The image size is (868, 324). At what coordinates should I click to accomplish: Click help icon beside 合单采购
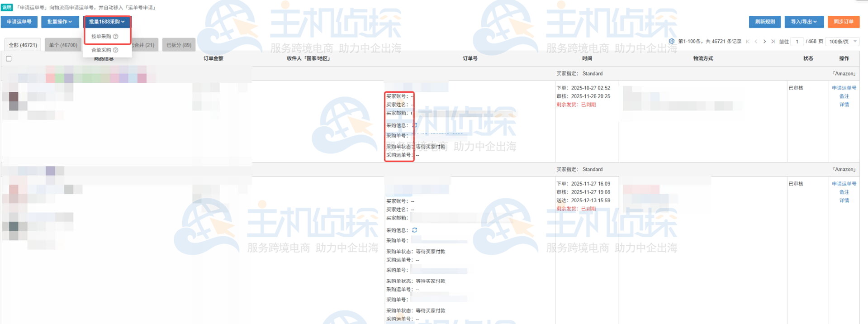coord(116,50)
